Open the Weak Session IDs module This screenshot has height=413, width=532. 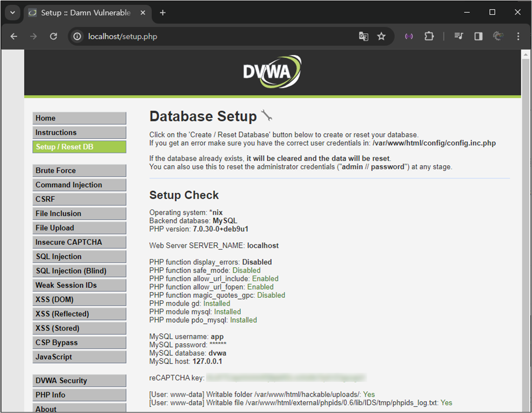tap(80, 285)
